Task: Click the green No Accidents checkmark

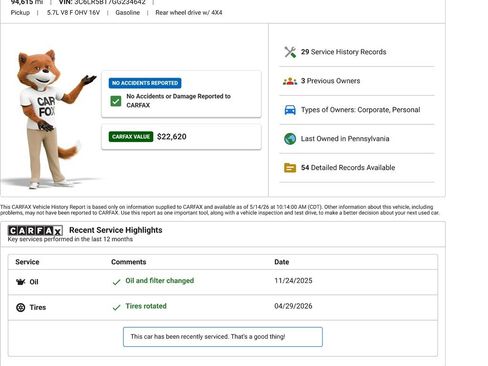Action: [116, 101]
